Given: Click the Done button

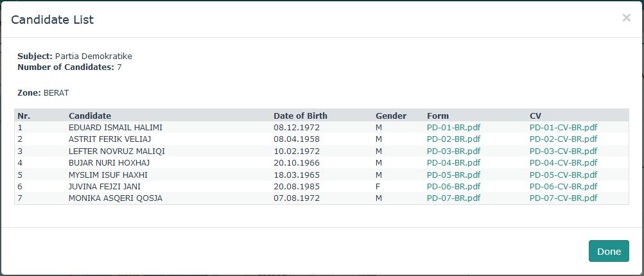Looking at the screenshot, I should click(608, 251).
